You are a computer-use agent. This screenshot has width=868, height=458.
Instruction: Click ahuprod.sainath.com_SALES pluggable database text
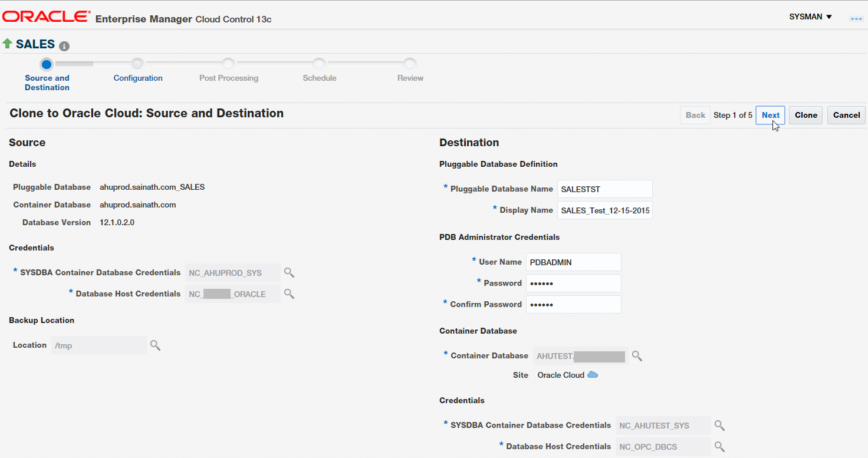coord(152,187)
